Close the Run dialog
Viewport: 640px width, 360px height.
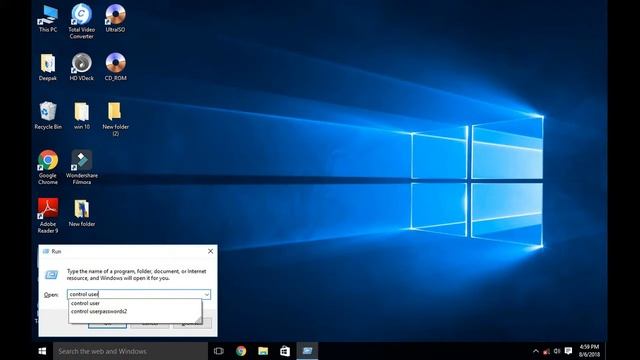click(210, 251)
